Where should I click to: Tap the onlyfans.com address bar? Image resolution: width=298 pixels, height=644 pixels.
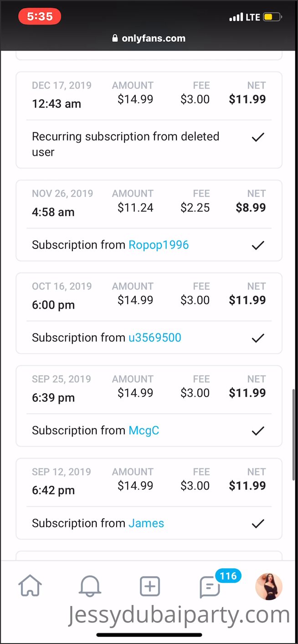click(x=153, y=38)
